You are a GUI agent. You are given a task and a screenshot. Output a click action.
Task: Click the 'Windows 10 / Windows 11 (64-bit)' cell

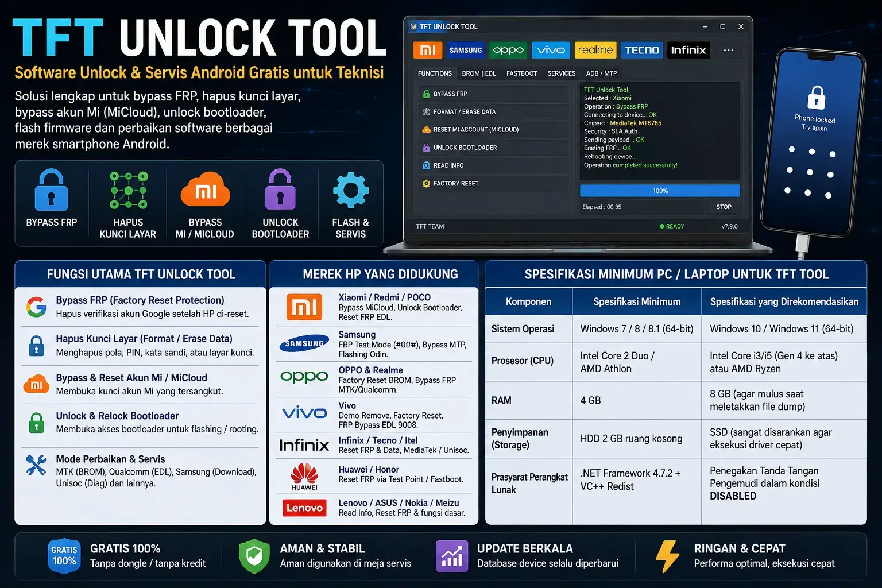[x=784, y=329]
